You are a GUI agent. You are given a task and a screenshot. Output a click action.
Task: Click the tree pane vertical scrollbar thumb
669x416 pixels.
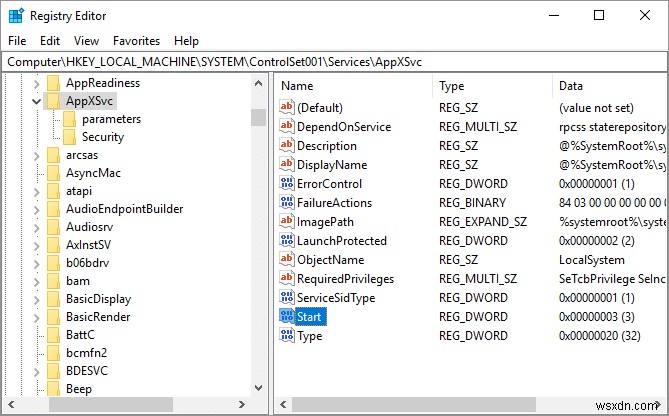point(258,117)
